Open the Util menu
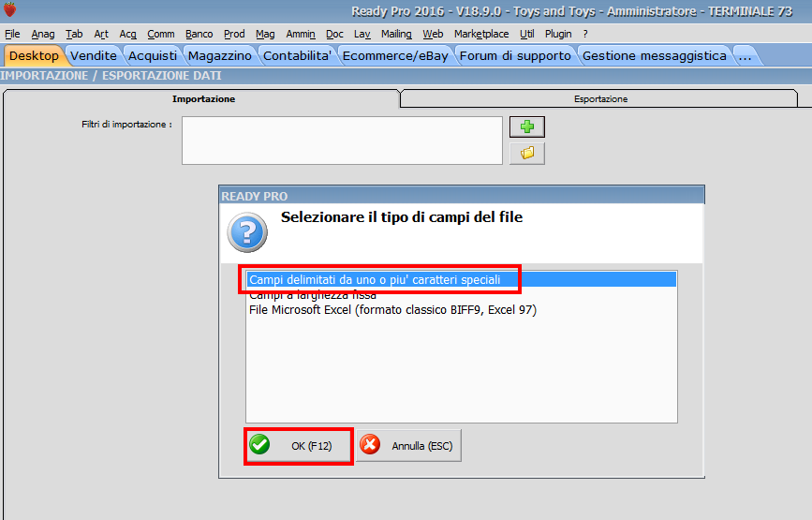812x520 pixels. point(526,34)
